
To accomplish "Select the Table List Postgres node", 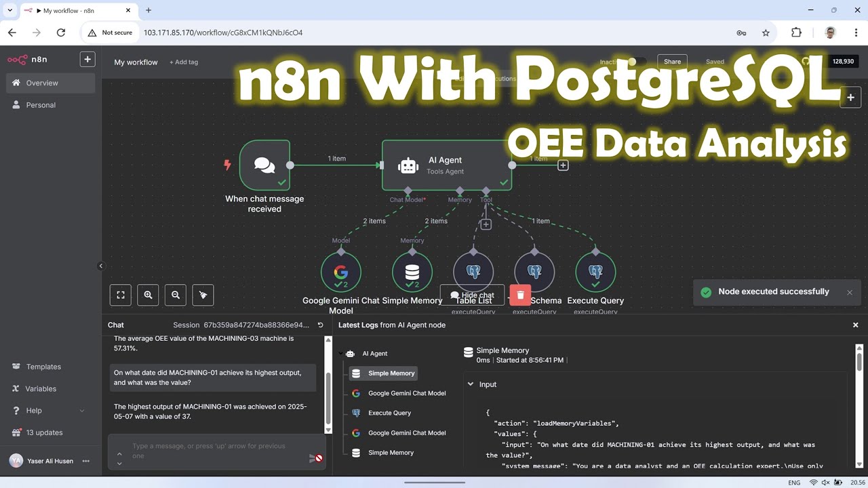I will tap(473, 272).
